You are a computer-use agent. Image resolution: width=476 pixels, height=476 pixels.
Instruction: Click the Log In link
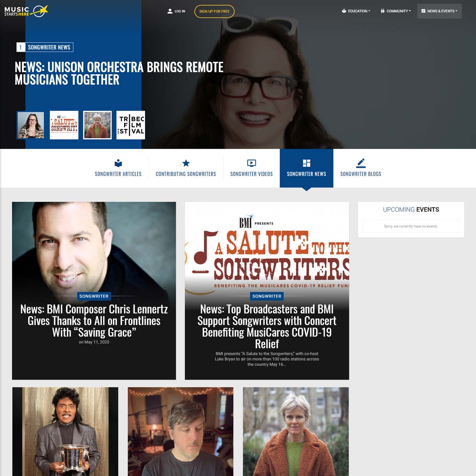point(176,11)
